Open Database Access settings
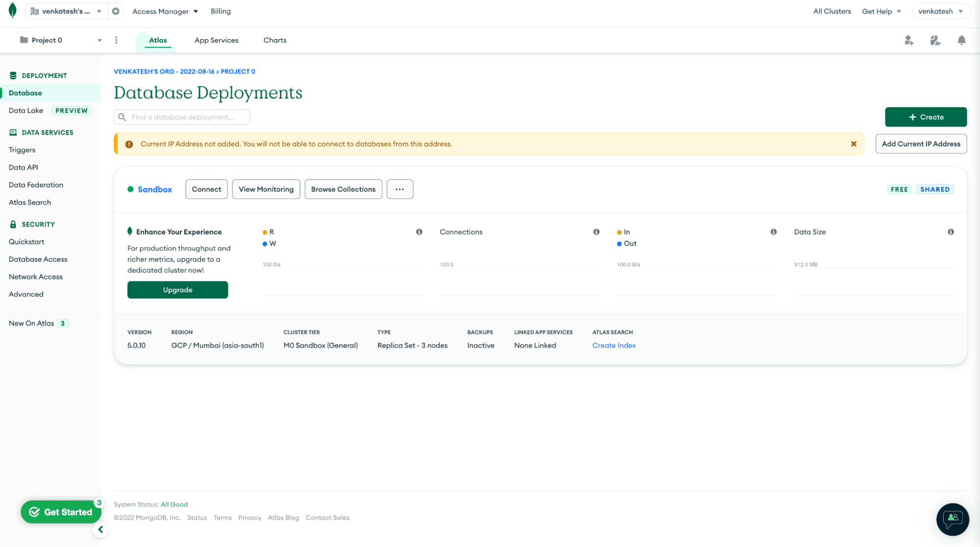 tap(38, 259)
